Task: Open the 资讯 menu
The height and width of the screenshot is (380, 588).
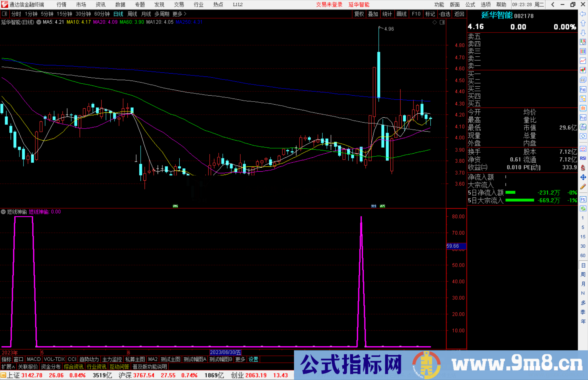Action: 100,5
